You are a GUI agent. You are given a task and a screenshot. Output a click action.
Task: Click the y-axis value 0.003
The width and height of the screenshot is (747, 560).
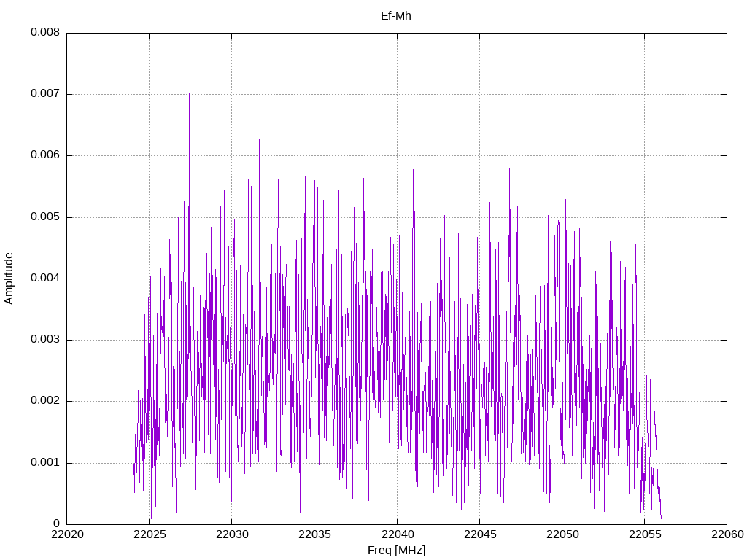click(45, 340)
